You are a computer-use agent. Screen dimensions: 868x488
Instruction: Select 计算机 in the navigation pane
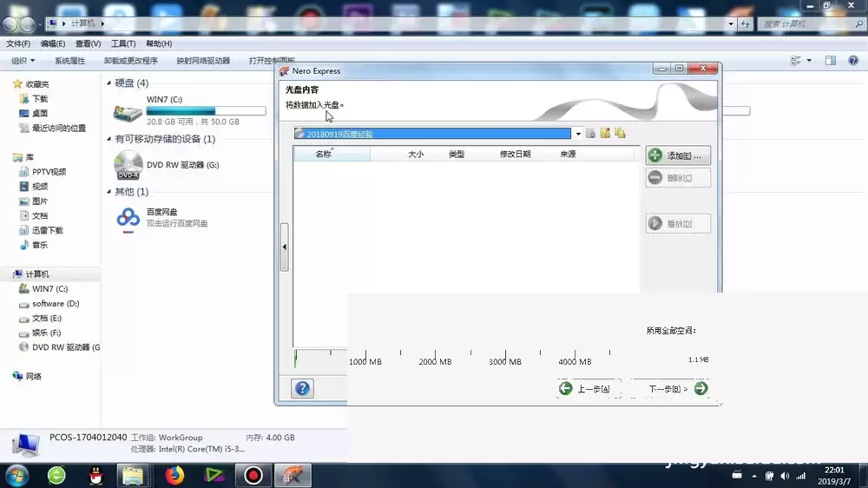37,274
